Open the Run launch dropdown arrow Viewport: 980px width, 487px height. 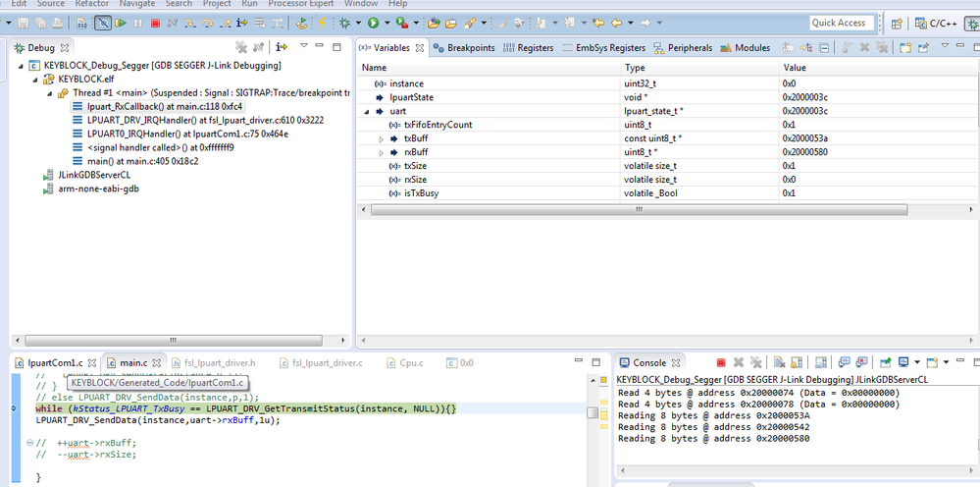click(387, 24)
